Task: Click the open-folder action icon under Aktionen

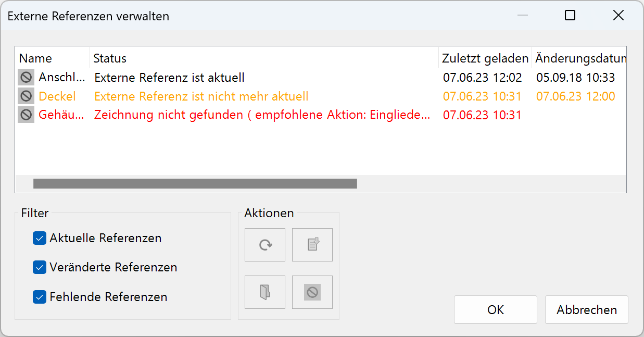Action: (x=264, y=292)
